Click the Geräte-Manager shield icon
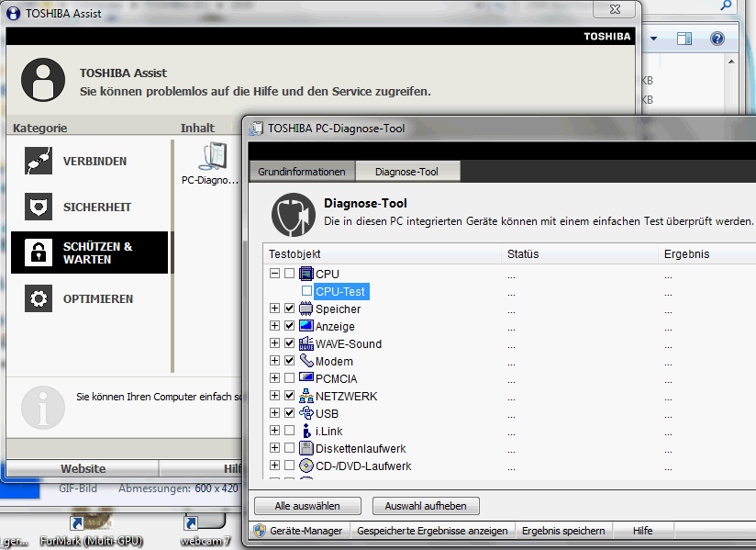Image resolution: width=756 pixels, height=550 pixels. [260, 531]
